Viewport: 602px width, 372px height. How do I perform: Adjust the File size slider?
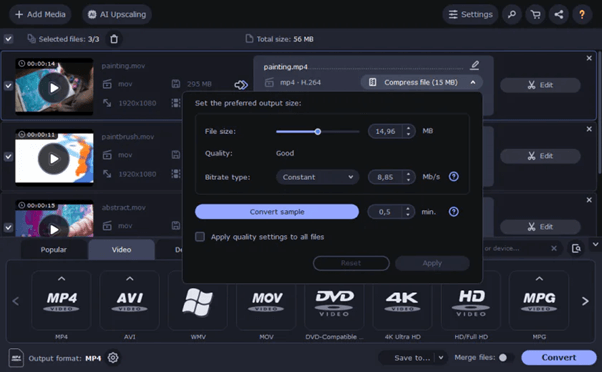point(318,132)
